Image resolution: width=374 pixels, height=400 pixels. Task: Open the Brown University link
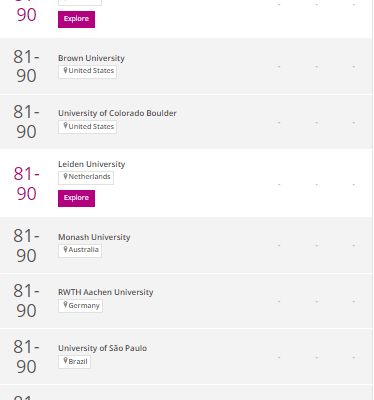(x=91, y=58)
